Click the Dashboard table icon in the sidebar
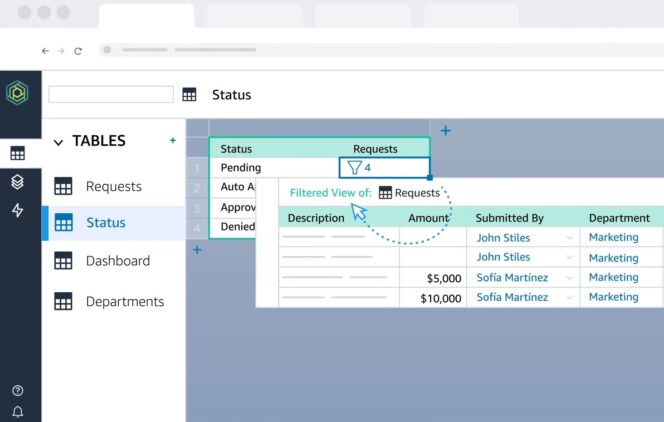 [64, 261]
